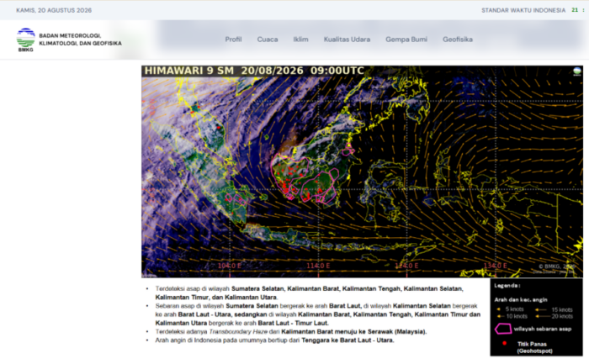Open the Cuaca menu
The width and height of the screenshot is (589, 364).
(268, 40)
